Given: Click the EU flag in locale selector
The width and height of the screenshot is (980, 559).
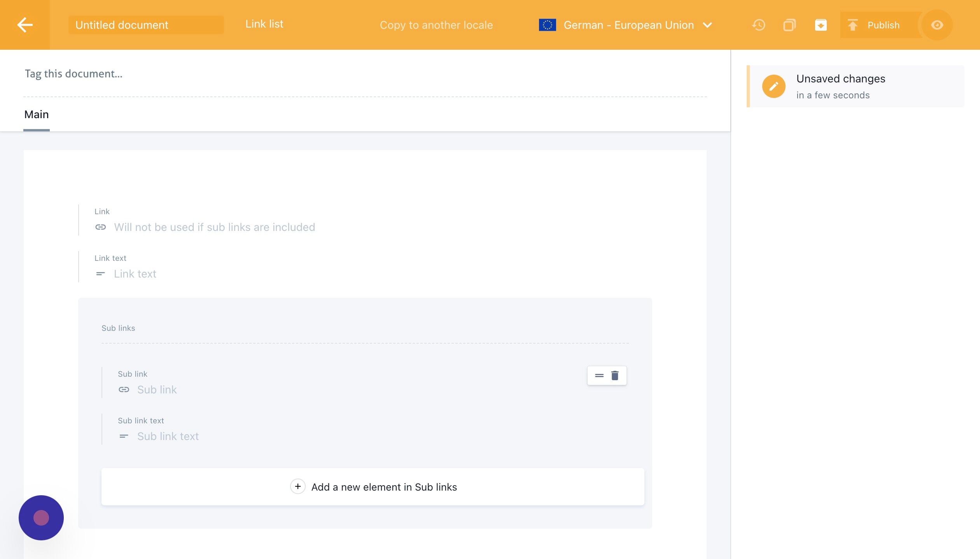Looking at the screenshot, I should (547, 25).
